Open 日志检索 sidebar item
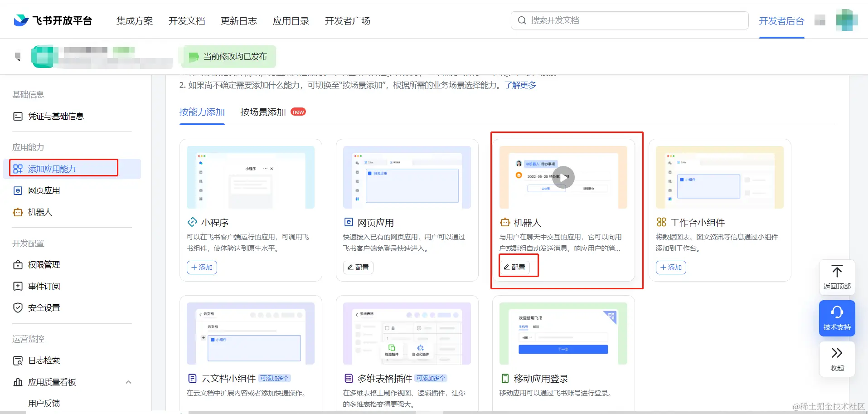Screen dimensions: 868x414 (x=44, y=360)
